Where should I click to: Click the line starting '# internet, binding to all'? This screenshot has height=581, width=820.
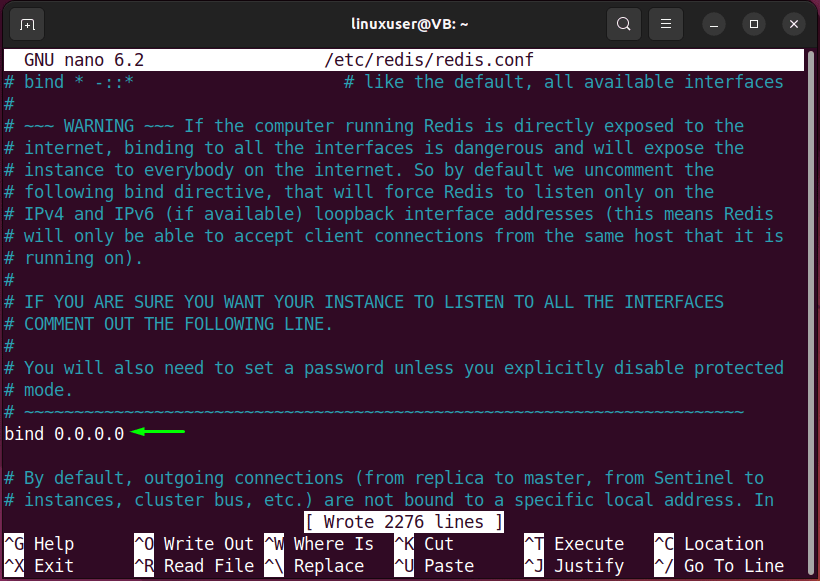point(374,148)
